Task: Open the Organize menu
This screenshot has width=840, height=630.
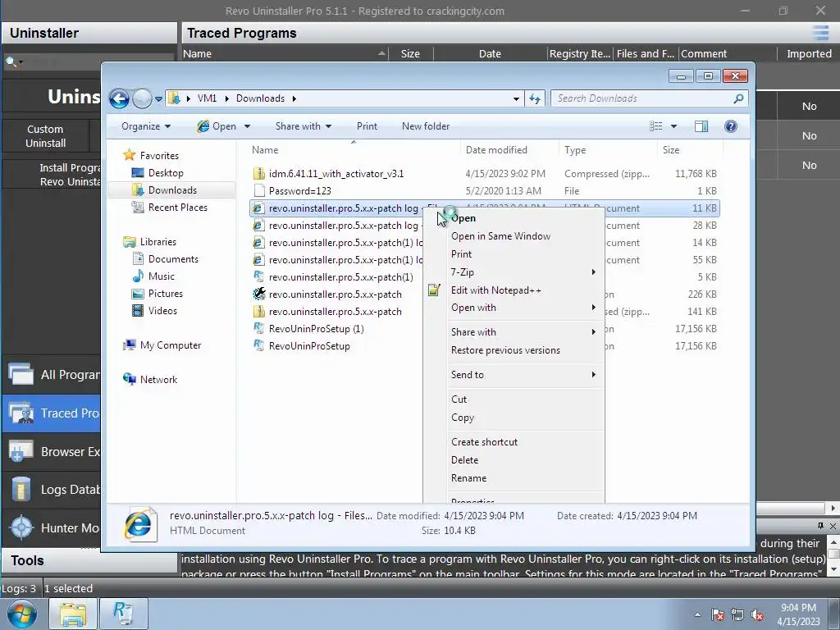Action: (x=146, y=126)
